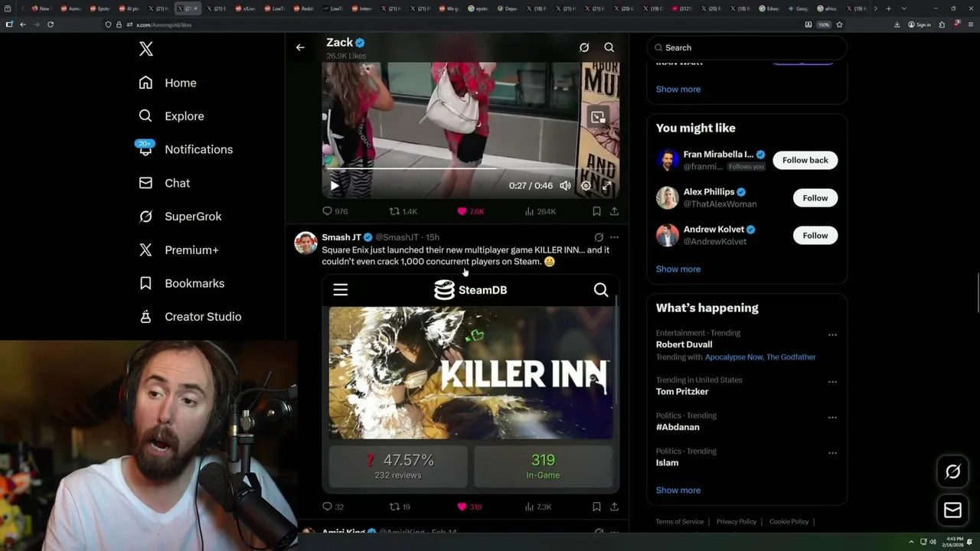Open Explore in the sidebar
Image resolution: width=980 pixels, height=551 pixels.
[171, 116]
